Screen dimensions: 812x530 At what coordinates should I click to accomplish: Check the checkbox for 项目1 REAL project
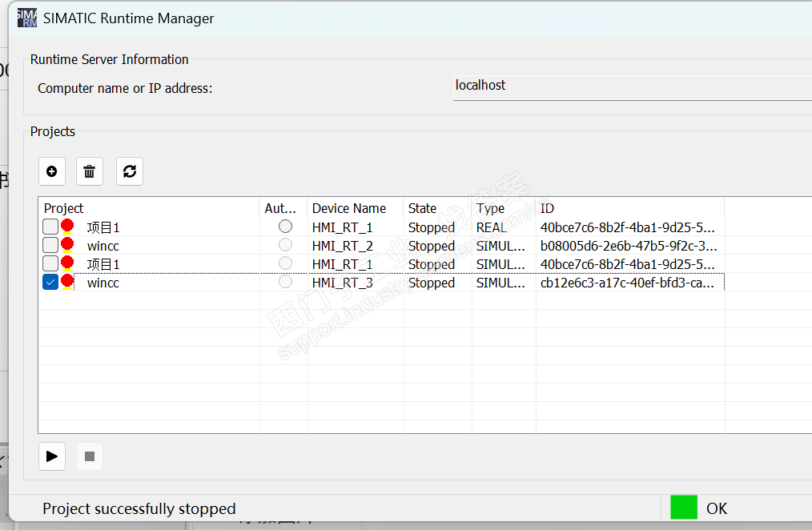(50, 227)
